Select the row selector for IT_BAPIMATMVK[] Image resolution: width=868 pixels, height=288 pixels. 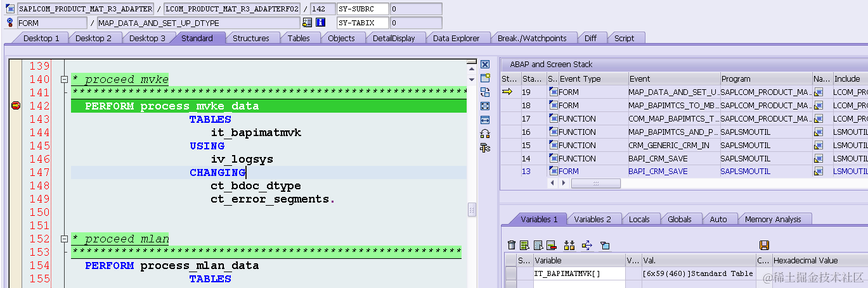510,273
